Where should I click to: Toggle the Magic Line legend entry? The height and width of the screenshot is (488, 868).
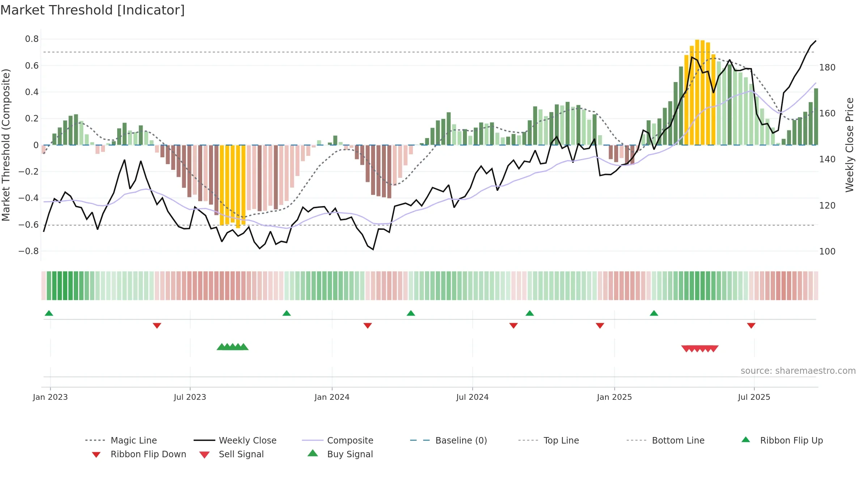[121, 440]
